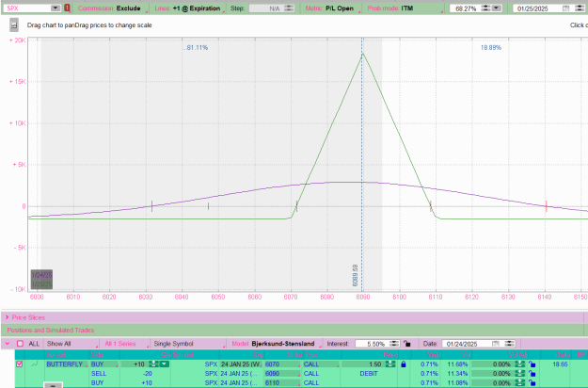Open the Single Symbol dropdown

[x=188, y=344]
